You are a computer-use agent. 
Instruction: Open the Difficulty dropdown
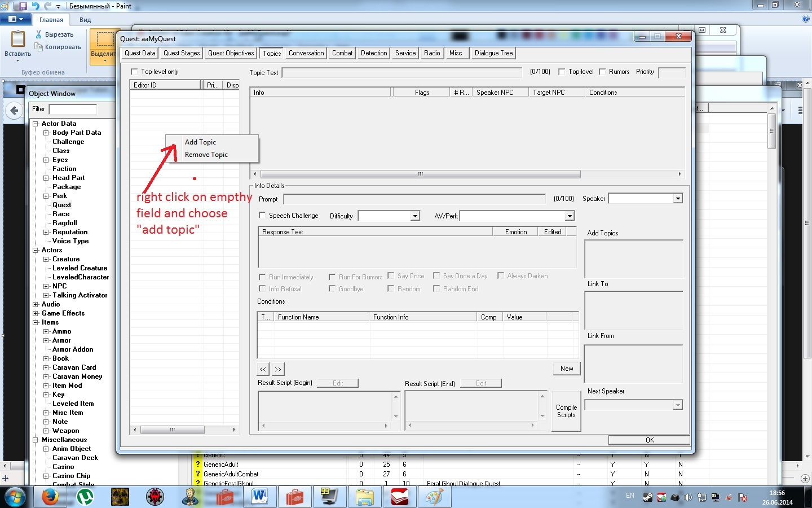coord(414,216)
